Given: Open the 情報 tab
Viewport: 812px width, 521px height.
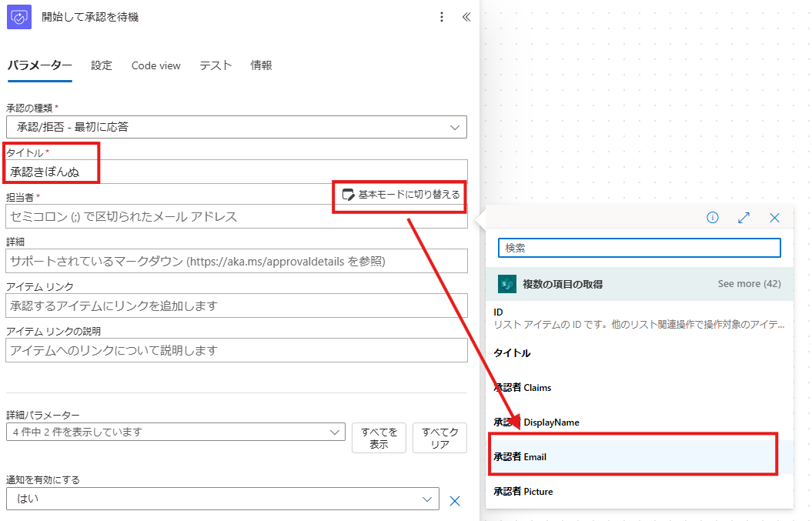Looking at the screenshot, I should pos(261,65).
